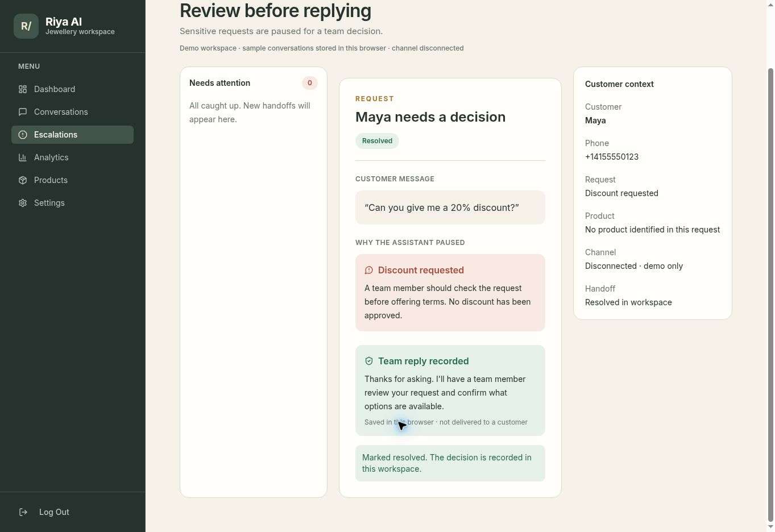
Task: Click the "All caught up" empty state text
Action: (250, 113)
